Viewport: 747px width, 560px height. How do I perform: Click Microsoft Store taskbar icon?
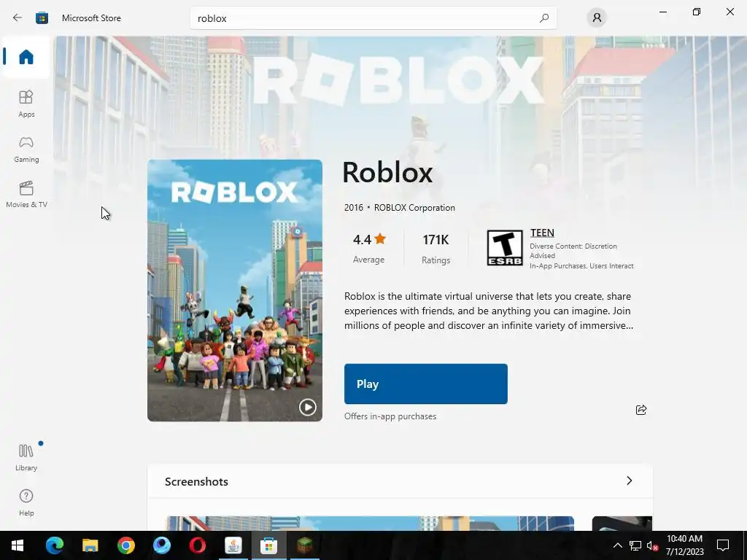(268, 545)
